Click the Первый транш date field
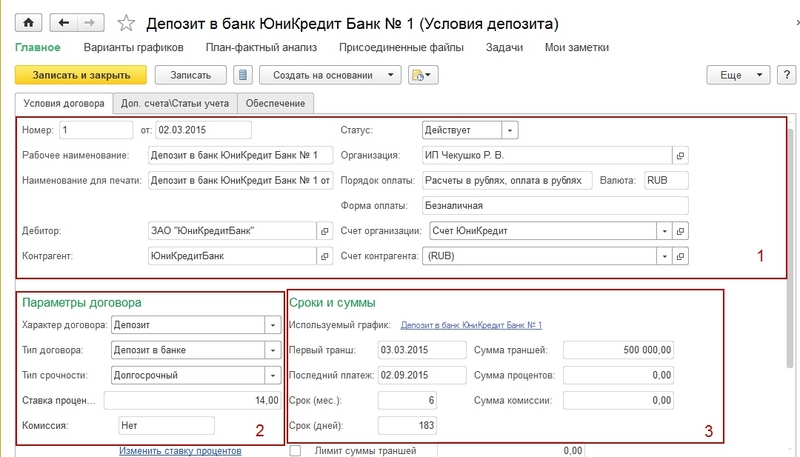The image size is (800, 457). pos(422,350)
